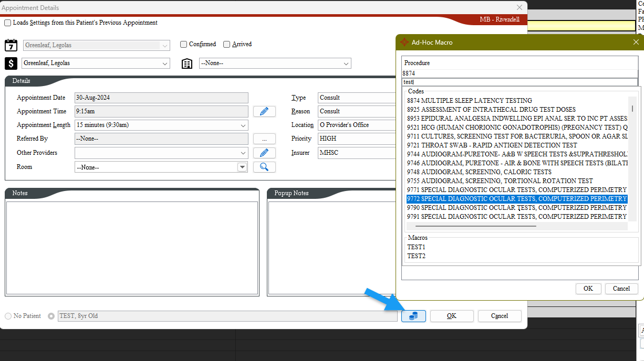
Task: Click the billing coins icon button
Action: (413, 316)
